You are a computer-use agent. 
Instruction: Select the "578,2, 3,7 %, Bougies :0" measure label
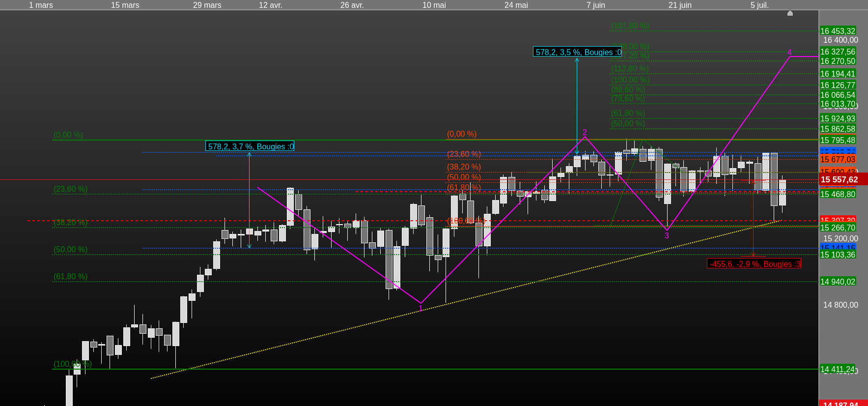click(250, 146)
